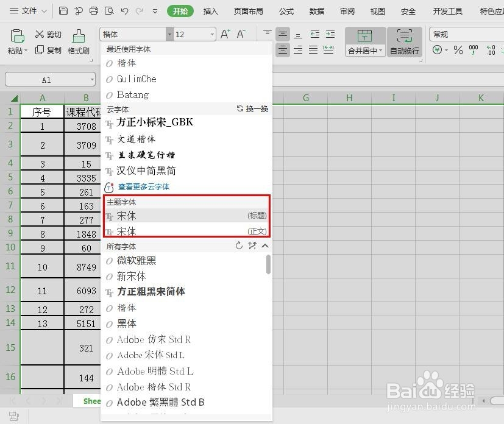Expand quick access toolbar customize arrow

(x=155, y=11)
